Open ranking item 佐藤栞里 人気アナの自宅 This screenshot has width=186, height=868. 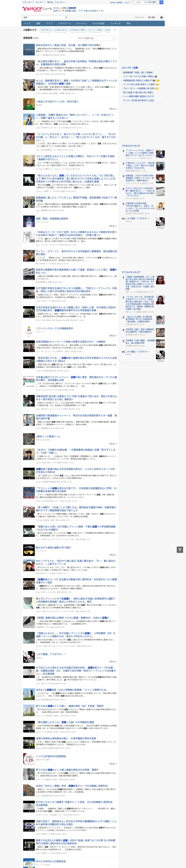tap(140, 178)
